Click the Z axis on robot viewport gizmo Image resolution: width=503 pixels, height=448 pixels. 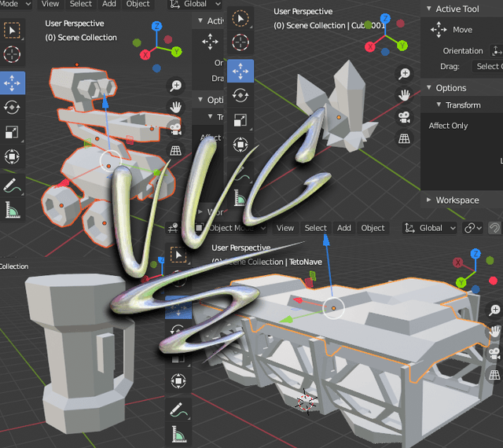pyautogui.click(x=157, y=26)
